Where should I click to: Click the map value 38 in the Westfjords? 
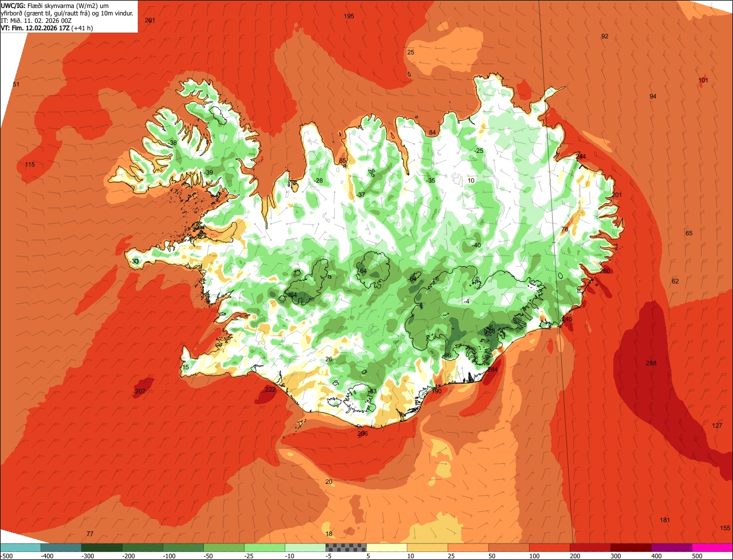(173, 143)
